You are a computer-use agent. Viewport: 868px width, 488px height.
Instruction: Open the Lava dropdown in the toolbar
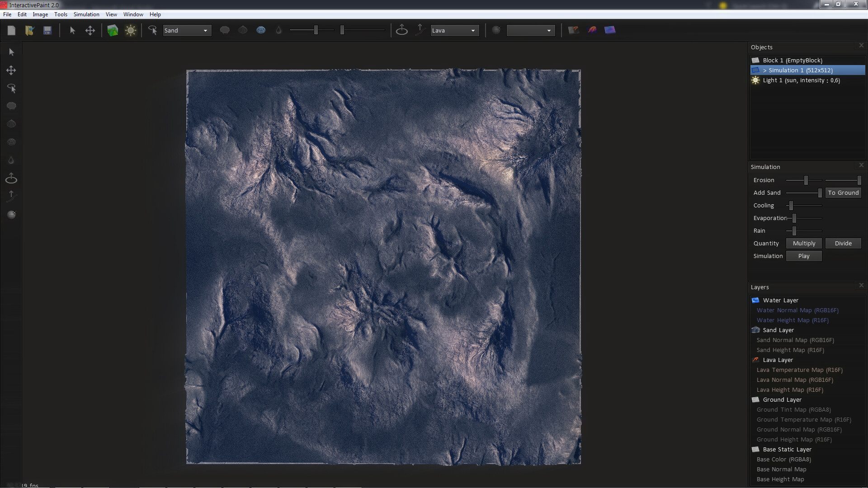pos(454,30)
